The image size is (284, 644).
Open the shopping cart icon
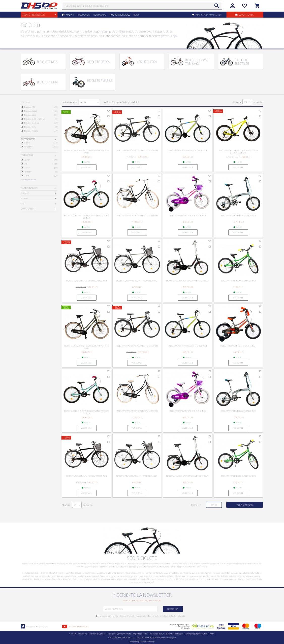[x=257, y=6]
